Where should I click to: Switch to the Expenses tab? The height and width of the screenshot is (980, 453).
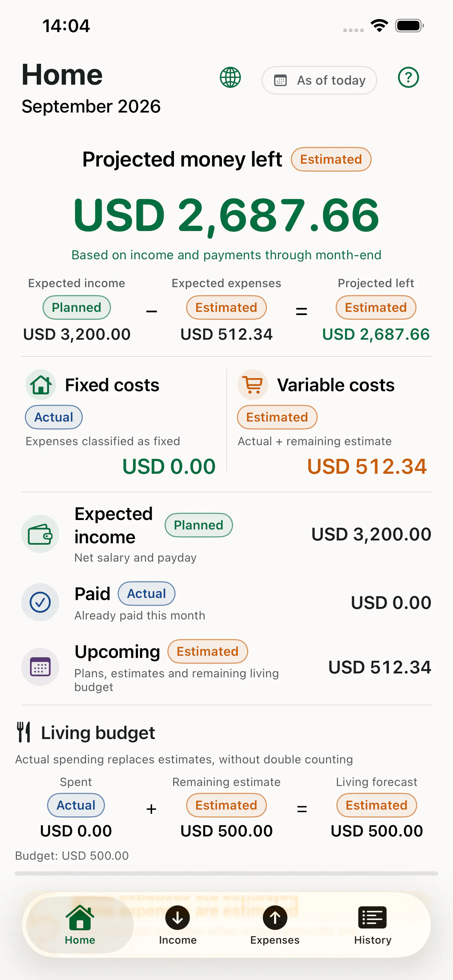[275, 925]
